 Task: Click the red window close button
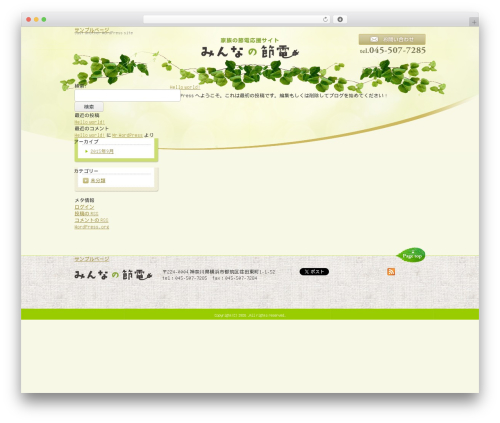click(x=29, y=20)
